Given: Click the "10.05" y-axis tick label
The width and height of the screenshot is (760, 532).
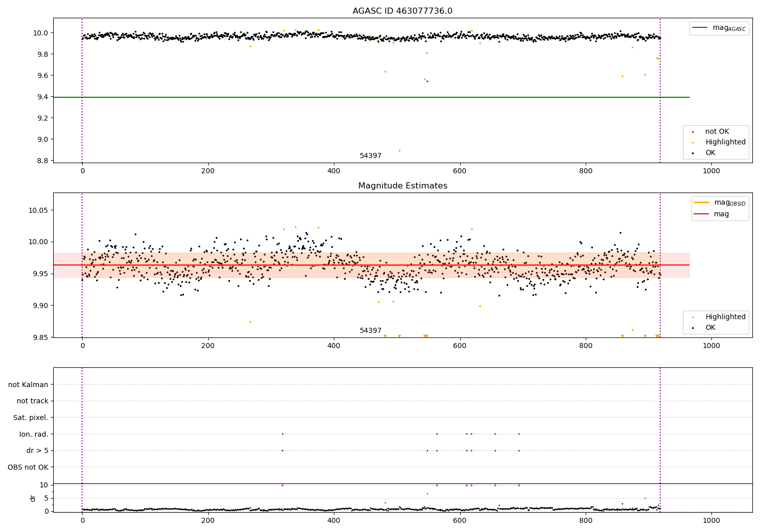Looking at the screenshot, I should pos(40,211).
